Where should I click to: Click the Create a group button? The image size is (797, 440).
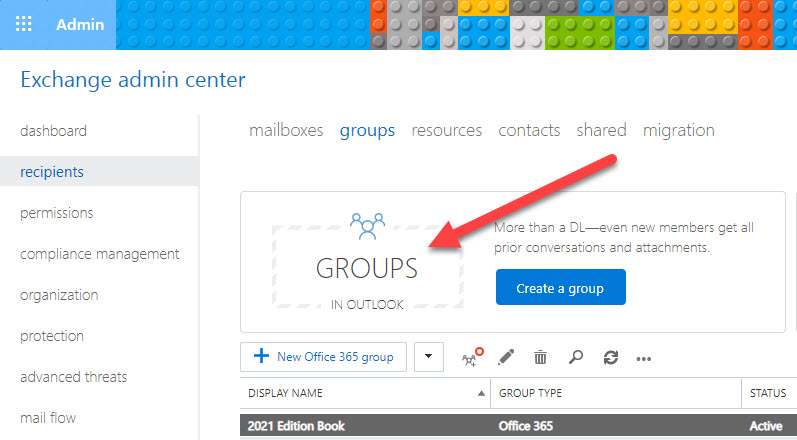560,288
